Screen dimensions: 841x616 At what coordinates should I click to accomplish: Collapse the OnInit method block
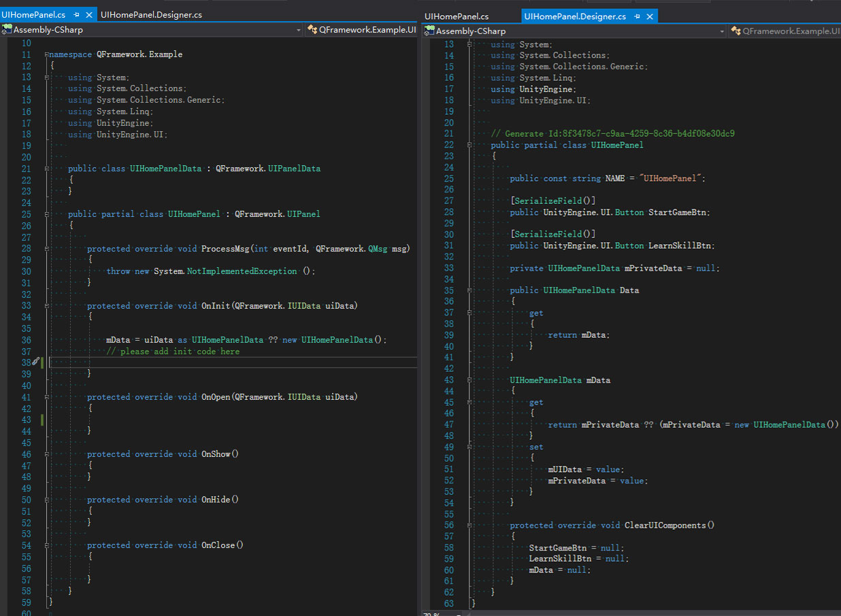coord(46,306)
